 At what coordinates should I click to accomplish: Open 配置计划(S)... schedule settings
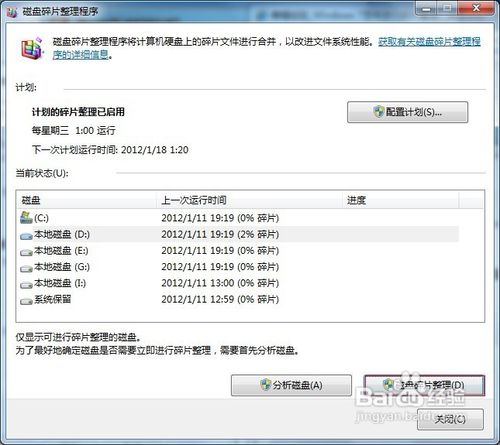pos(407,112)
